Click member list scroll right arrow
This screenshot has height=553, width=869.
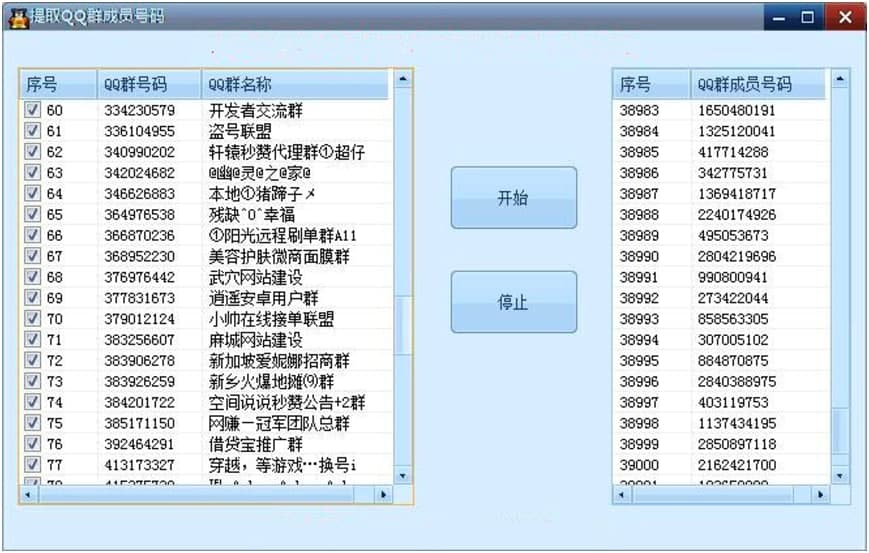[821, 494]
